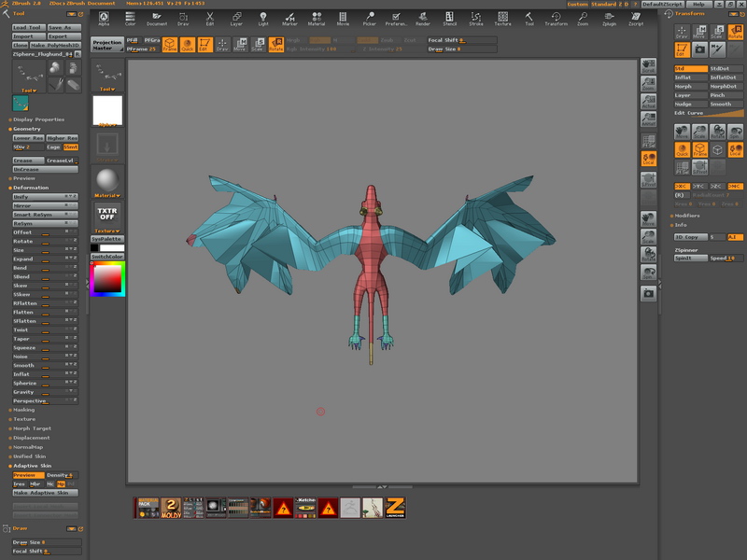Screen dimensions: 747x560
Task: Click the Make PolyMesh3D button
Action: [55, 45]
